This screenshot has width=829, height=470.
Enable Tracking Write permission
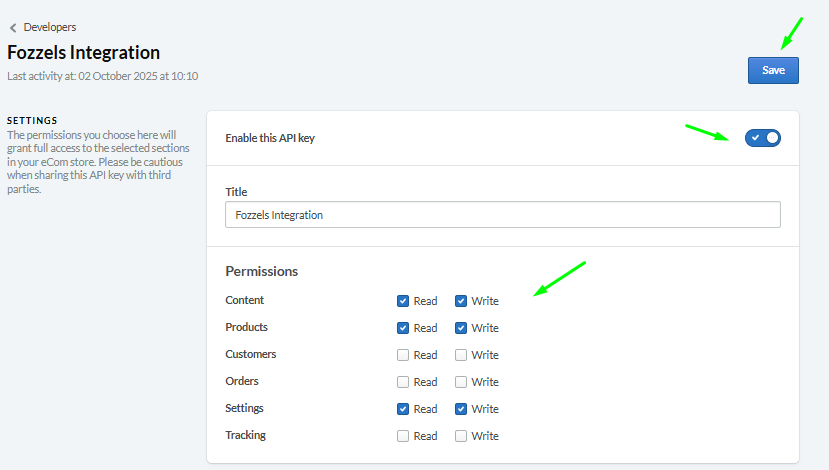pyautogui.click(x=461, y=436)
